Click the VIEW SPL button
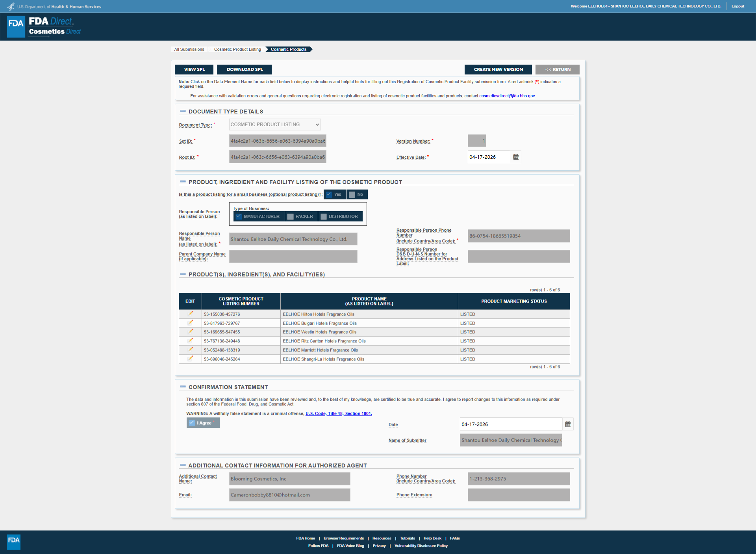 click(x=194, y=69)
